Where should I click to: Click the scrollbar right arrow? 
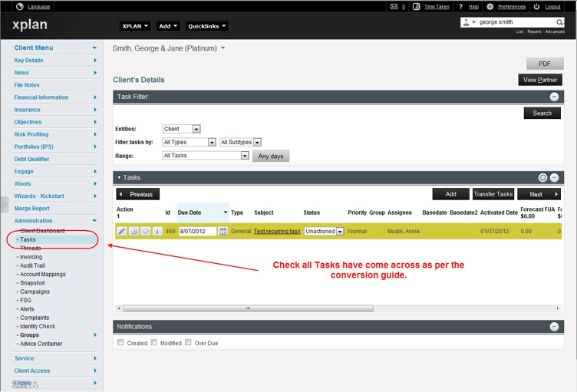(x=558, y=308)
